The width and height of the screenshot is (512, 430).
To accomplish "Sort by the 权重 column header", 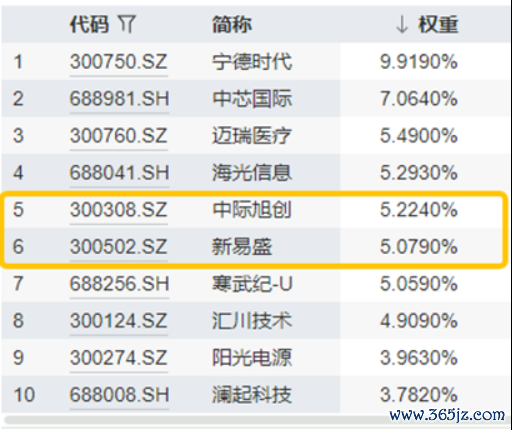I will pyautogui.click(x=438, y=25).
